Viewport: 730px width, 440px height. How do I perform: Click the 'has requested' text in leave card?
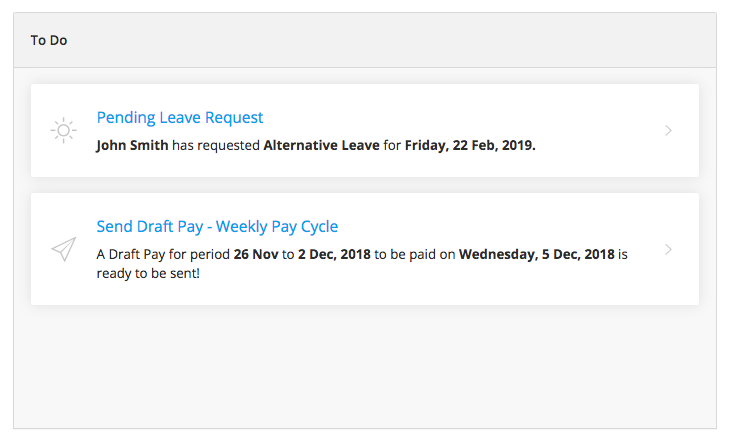[216, 145]
